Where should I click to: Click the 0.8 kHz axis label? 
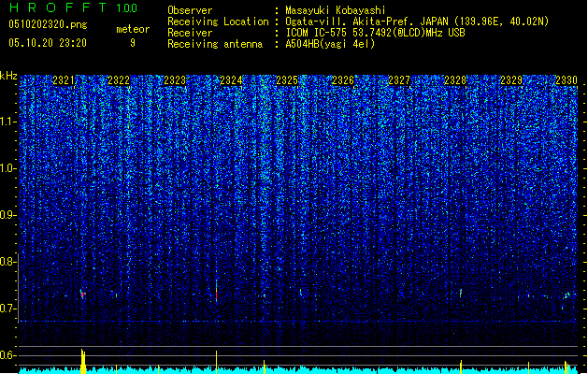click(x=7, y=262)
